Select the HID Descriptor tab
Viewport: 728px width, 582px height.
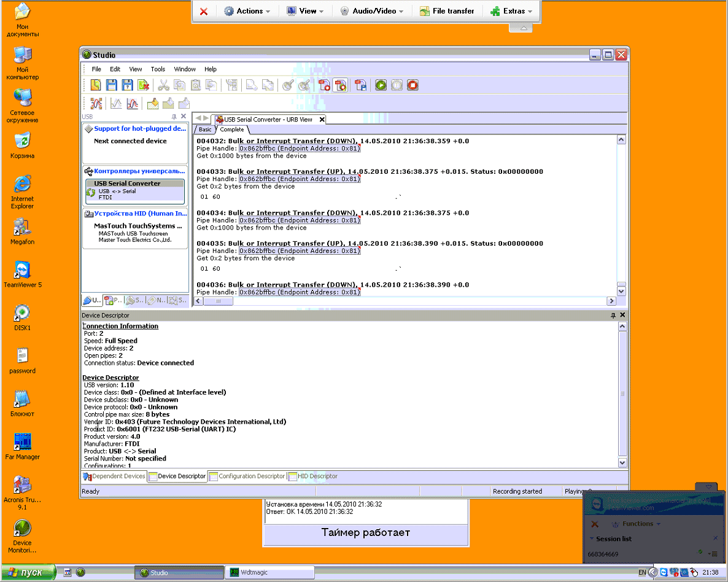point(312,476)
